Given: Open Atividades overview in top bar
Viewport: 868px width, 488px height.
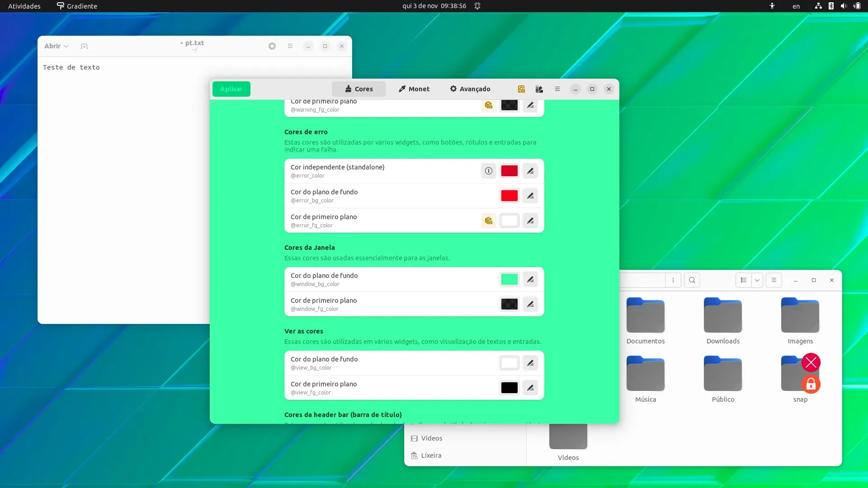Looking at the screenshot, I should tap(24, 6).
